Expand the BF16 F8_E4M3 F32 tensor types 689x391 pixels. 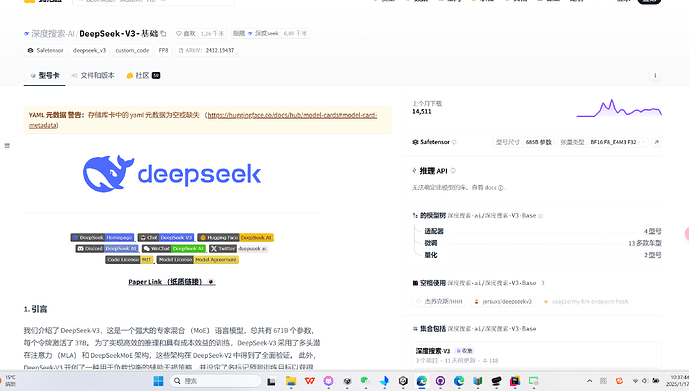602,142
